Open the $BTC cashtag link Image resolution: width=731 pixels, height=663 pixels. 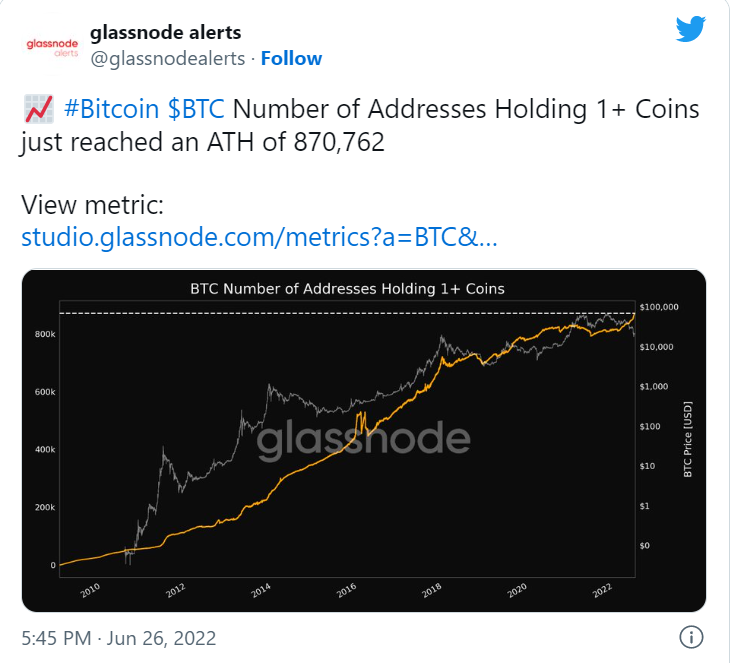point(198,110)
